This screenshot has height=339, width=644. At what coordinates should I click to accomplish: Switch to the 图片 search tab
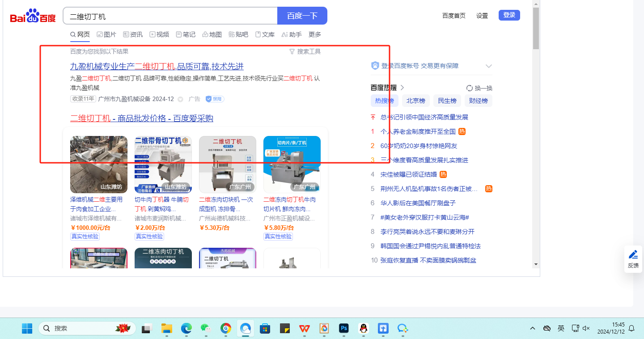pyautogui.click(x=106, y=34)
